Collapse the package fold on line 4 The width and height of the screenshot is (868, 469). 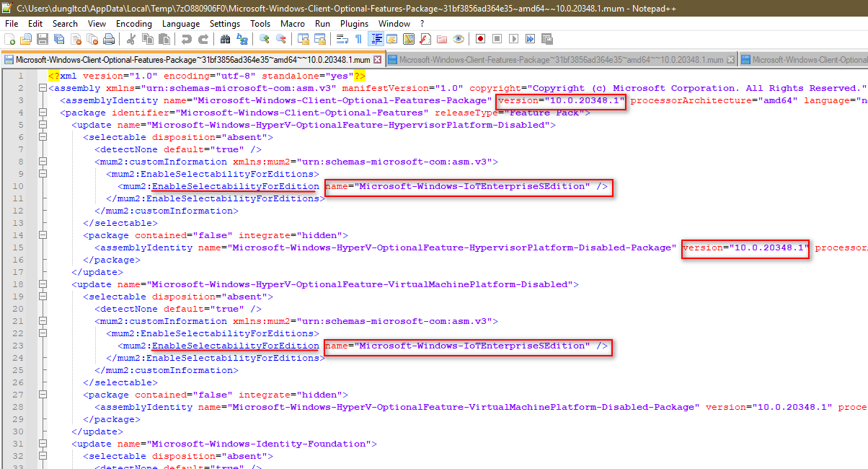click(x=43, y=113)
